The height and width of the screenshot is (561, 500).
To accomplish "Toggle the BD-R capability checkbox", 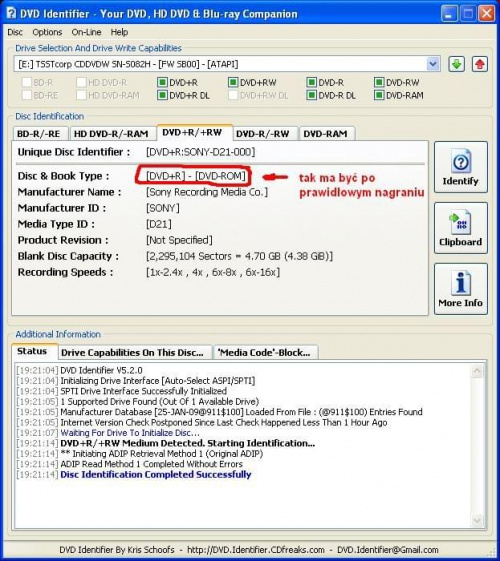I will pyautogui.click(x=27, y=83).
